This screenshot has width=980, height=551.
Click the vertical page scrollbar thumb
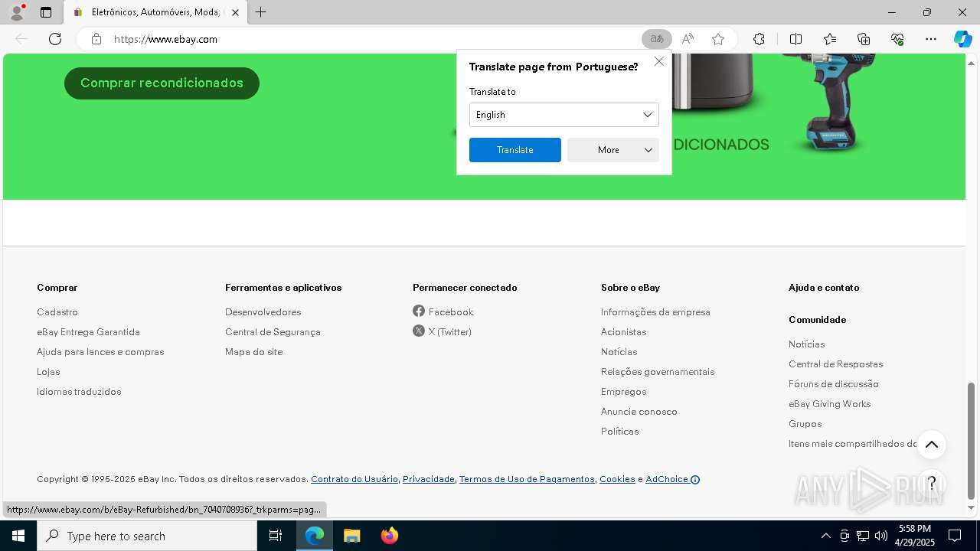point(972,440)
